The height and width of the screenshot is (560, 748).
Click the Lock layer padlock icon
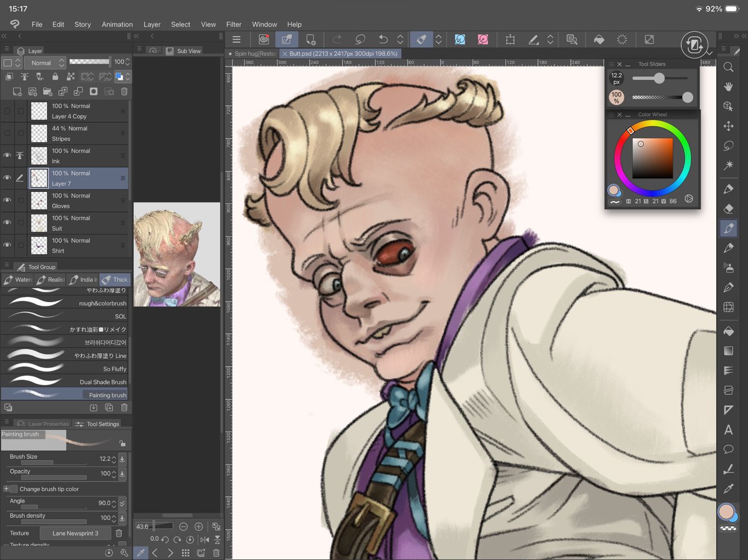click(55, 77)
